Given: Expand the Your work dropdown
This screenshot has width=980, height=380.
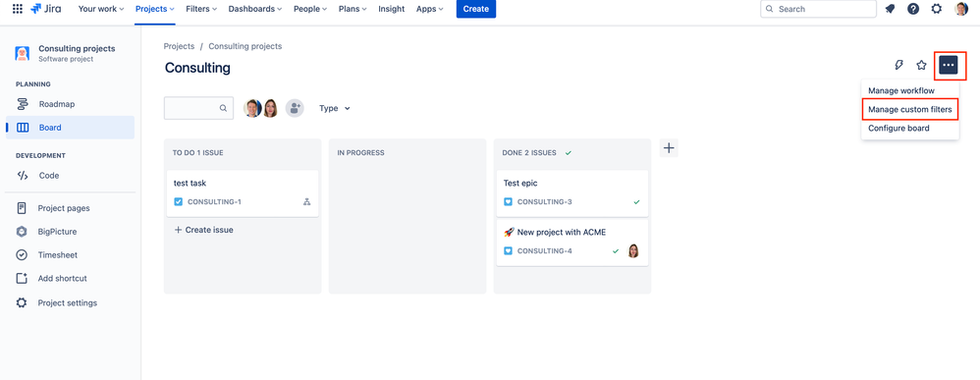Looking at the screenshot, I should pyautogui.click(x=100, y=9).
